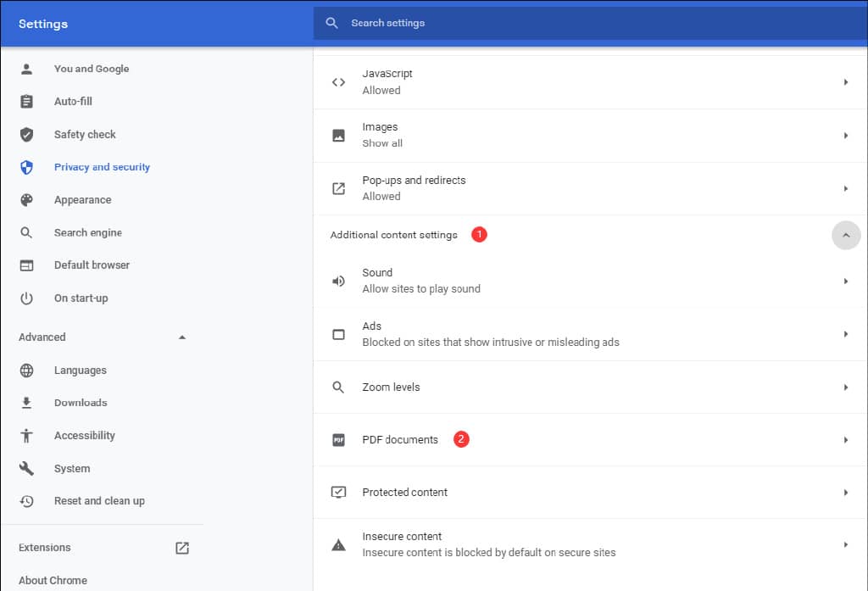868x591 pixels.
Task: Collapse the Advanced section
Action: [x=181, y=337]
